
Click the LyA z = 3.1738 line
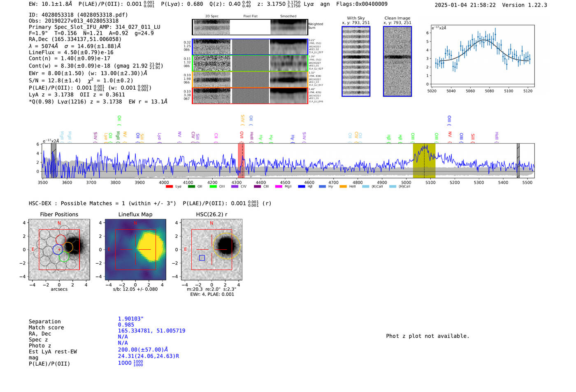point(77,95)
